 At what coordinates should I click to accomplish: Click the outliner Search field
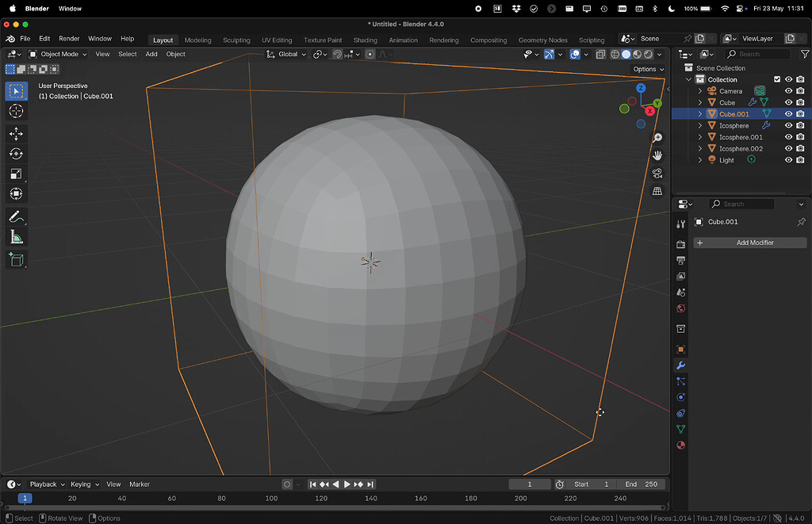[x=757, y=54]
